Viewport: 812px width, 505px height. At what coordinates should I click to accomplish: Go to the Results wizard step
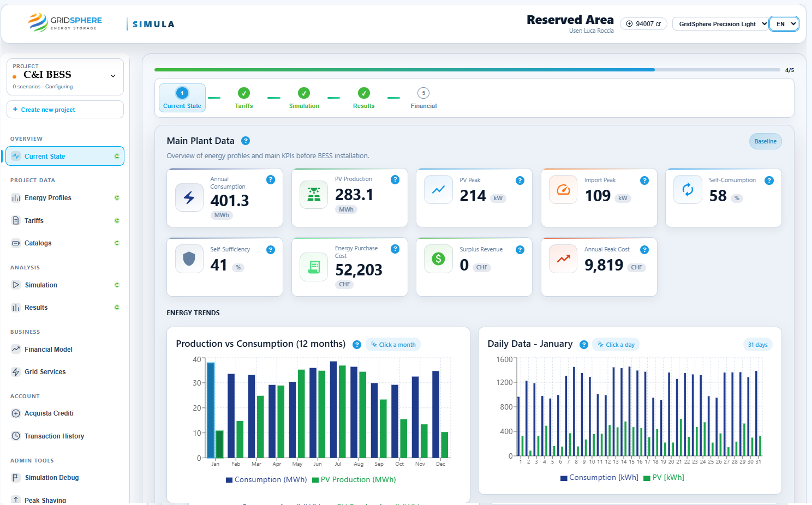pos(364,98)
